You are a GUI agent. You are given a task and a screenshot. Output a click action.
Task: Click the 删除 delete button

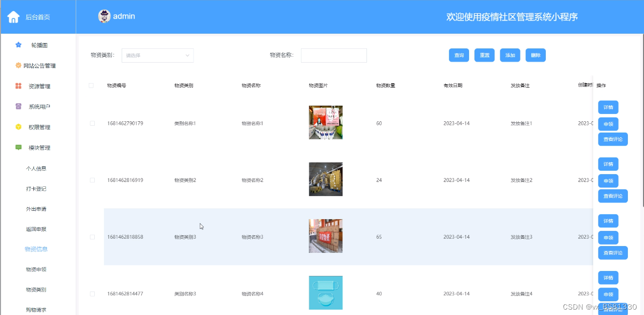coord(536,55)
